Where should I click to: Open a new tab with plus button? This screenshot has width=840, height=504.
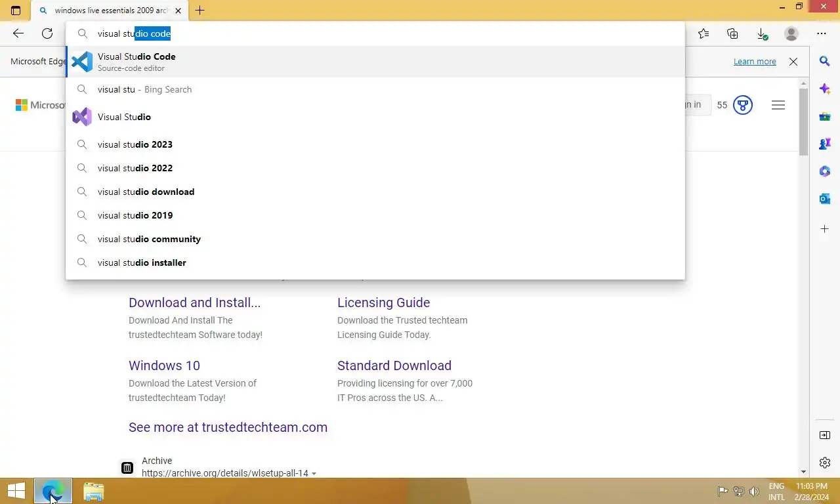coord(200,10)
